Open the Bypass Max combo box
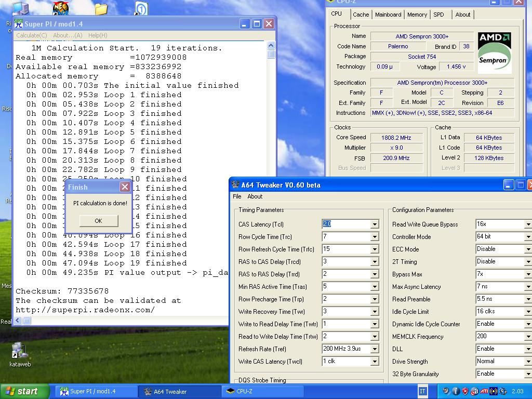This screenshot has width=532, height=399. point(503,274)
